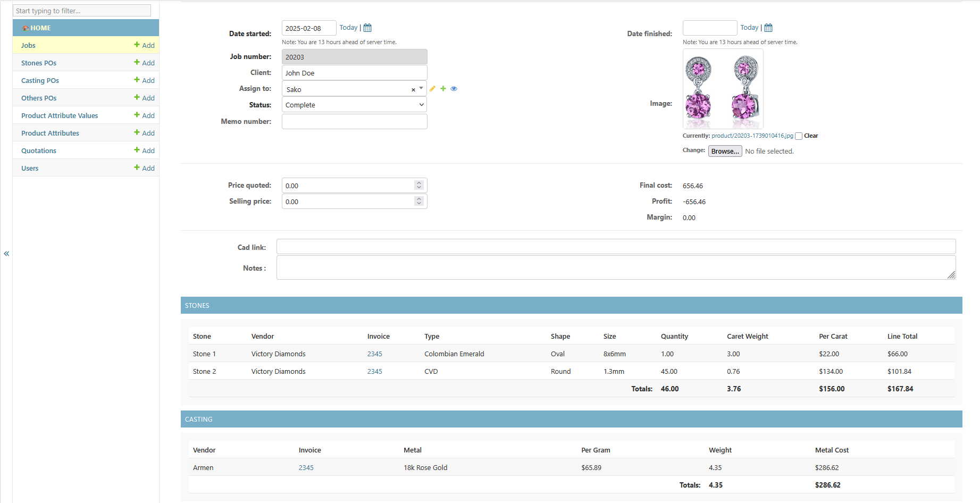Open Others POs in the sidebar

tap(39, 98)
